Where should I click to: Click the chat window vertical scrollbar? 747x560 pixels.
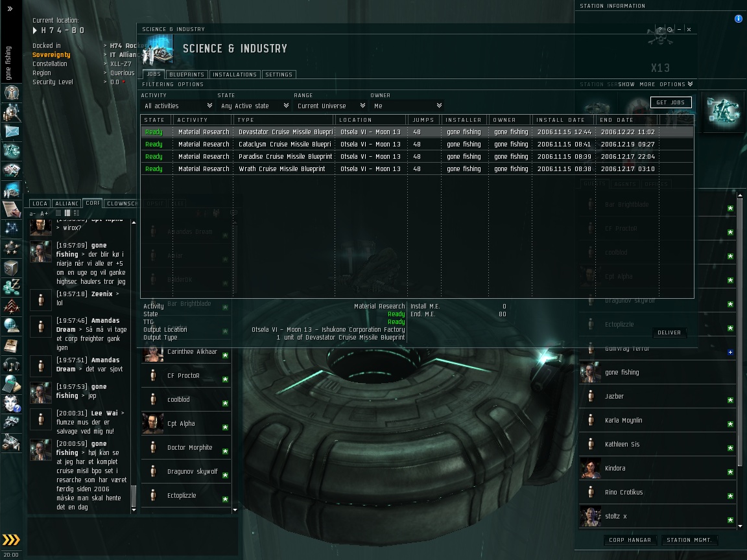(134, 366)
